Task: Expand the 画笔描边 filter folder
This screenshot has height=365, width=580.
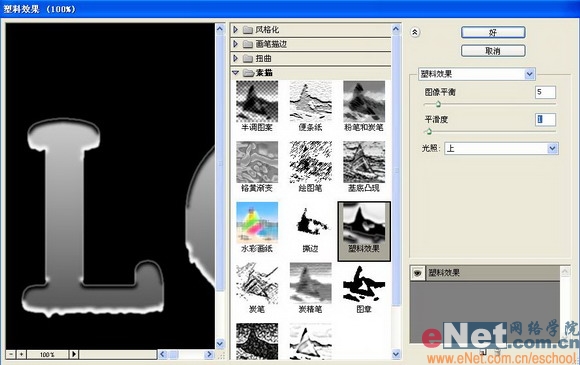Action: (236, 44)
